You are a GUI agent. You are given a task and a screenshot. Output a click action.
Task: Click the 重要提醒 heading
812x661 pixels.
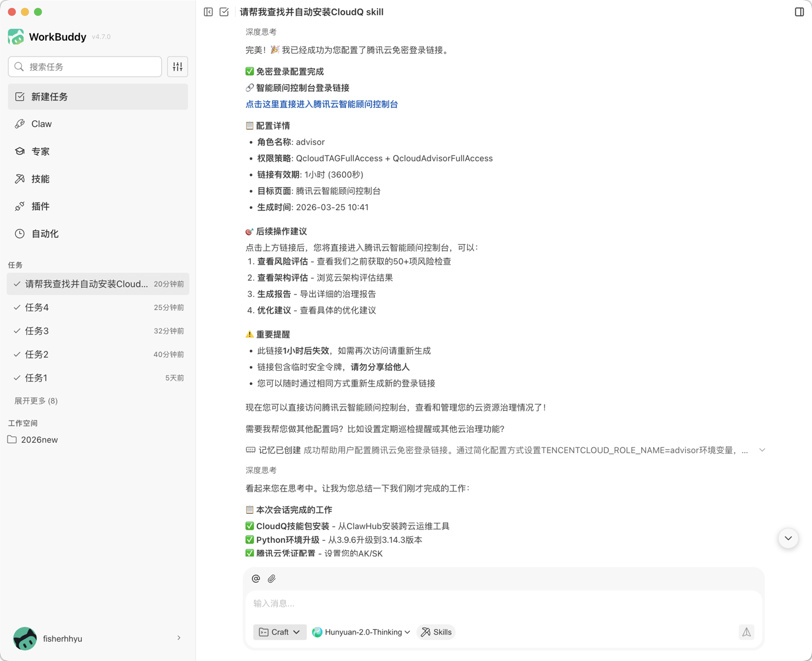coord(268,334)
